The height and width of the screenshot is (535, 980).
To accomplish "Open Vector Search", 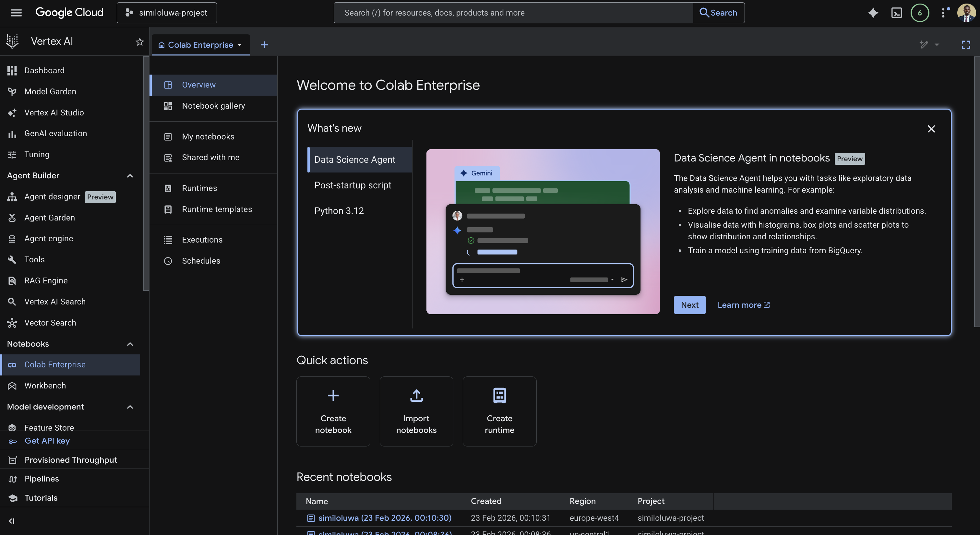I will point(50,322).
